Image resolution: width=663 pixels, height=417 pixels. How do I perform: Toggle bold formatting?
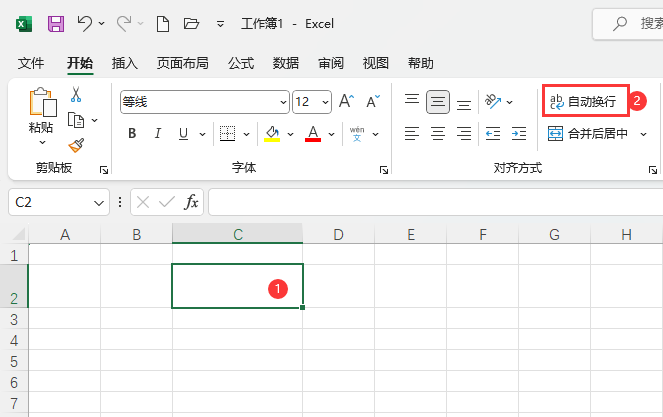click(x=132, y=134)
